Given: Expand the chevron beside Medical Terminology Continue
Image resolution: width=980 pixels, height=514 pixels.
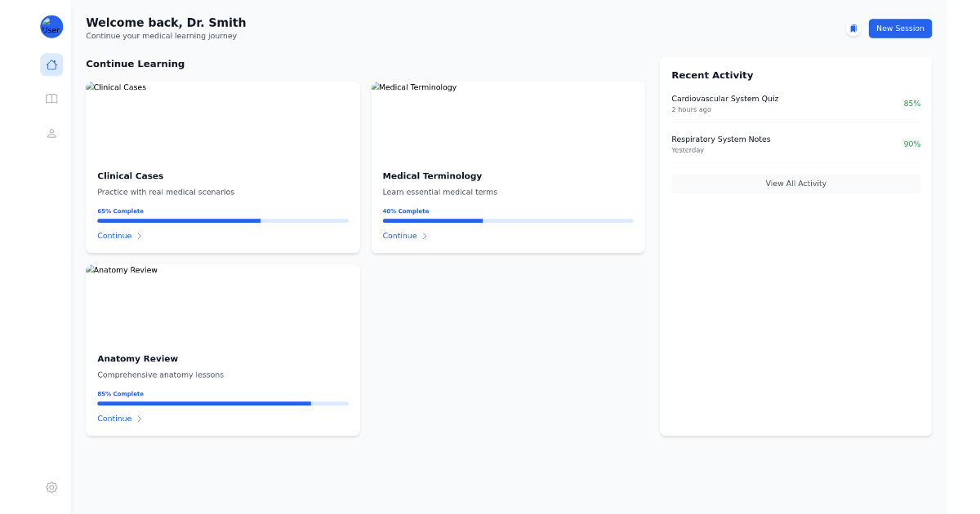Looking at the screenshot, I should click(x=424, y=236).
